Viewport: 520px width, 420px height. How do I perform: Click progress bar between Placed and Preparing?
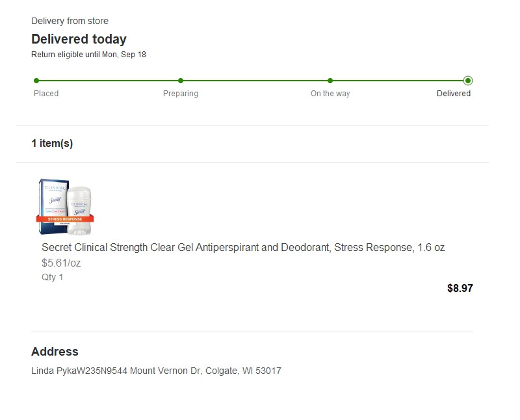109,81
